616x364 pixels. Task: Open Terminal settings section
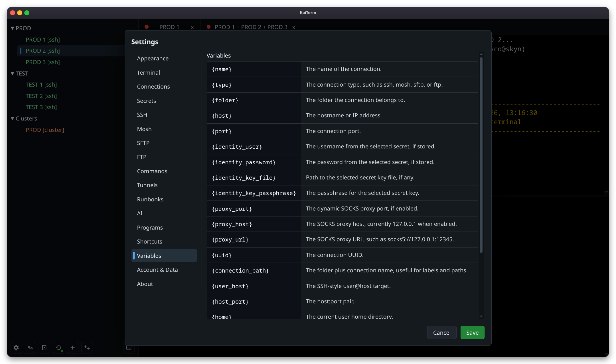tap(164, 73)
